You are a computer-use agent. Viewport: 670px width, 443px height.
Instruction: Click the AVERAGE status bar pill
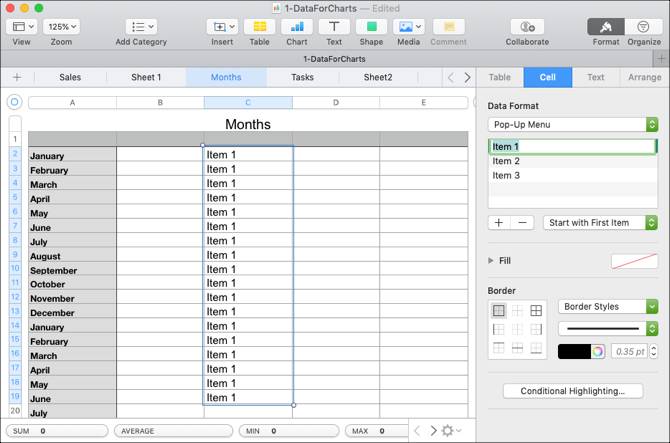173,431
